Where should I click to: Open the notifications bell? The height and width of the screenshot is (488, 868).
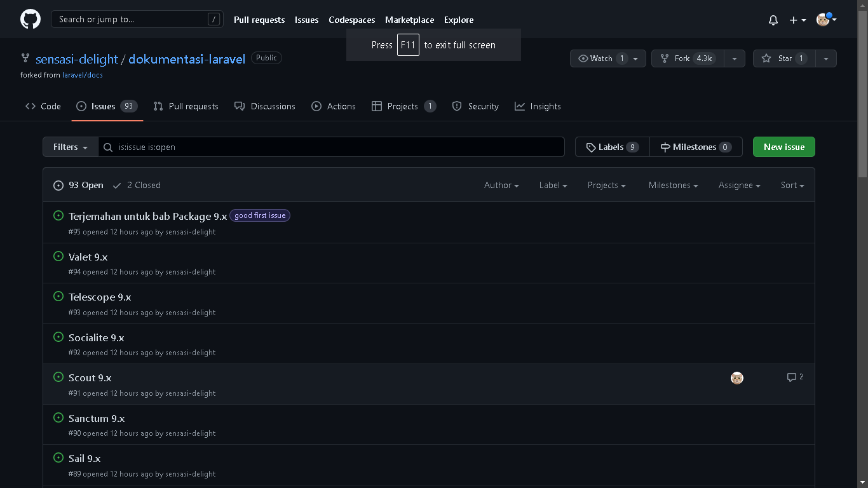(773, 20)
